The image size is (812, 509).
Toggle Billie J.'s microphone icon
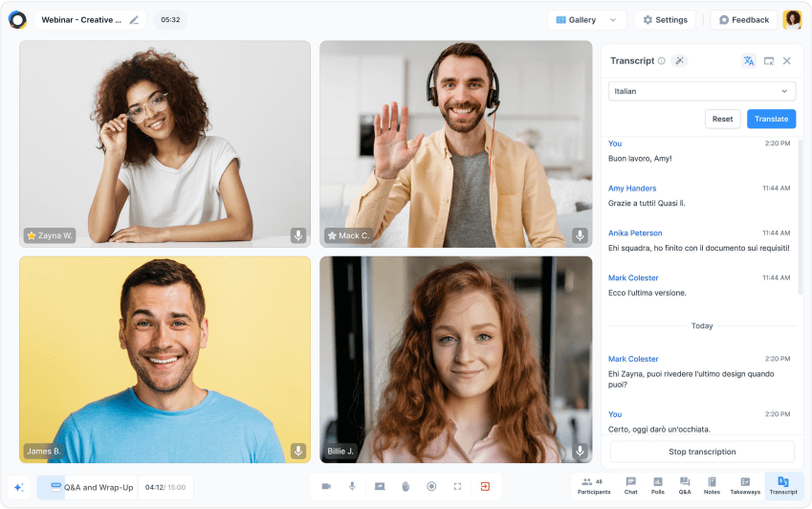[x=580, y=451]
